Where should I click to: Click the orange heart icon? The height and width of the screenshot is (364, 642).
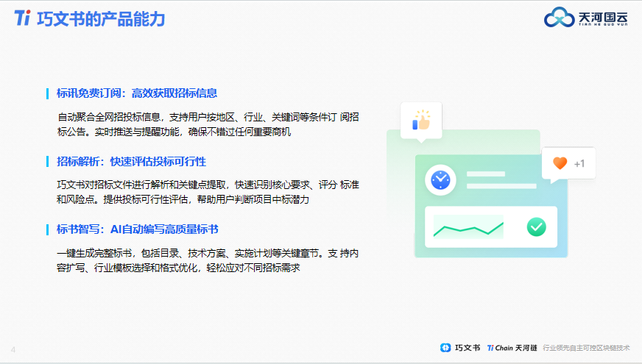click(560, 163)
